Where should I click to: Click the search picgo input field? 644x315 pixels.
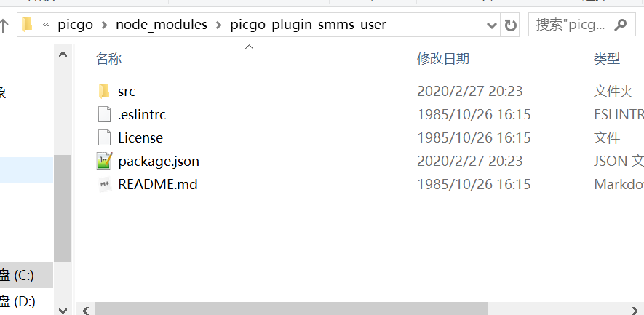point(571,25)
